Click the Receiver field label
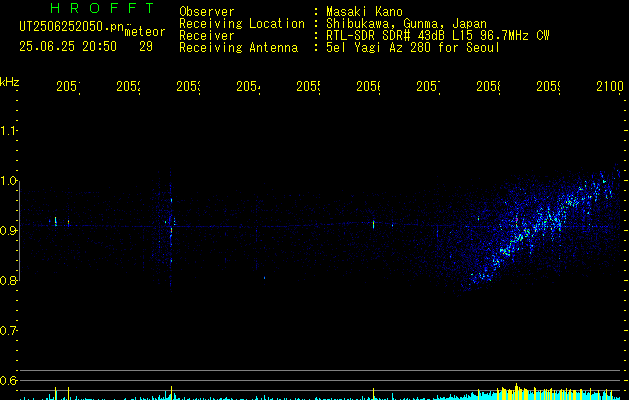Viewport: 629px width, 400px height. point(207,36)
